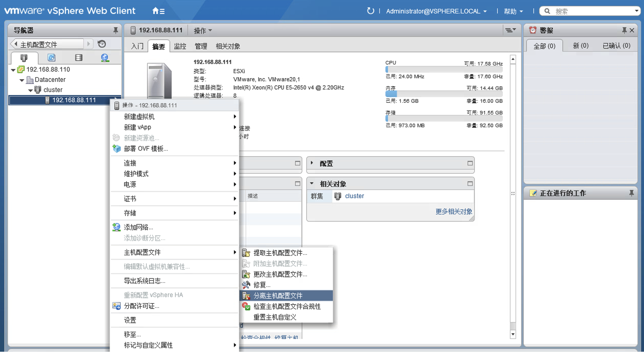This screenshot has height=352, width=644.
Task: Open the 电源 submenu
Action: click(x=174, y=184)
